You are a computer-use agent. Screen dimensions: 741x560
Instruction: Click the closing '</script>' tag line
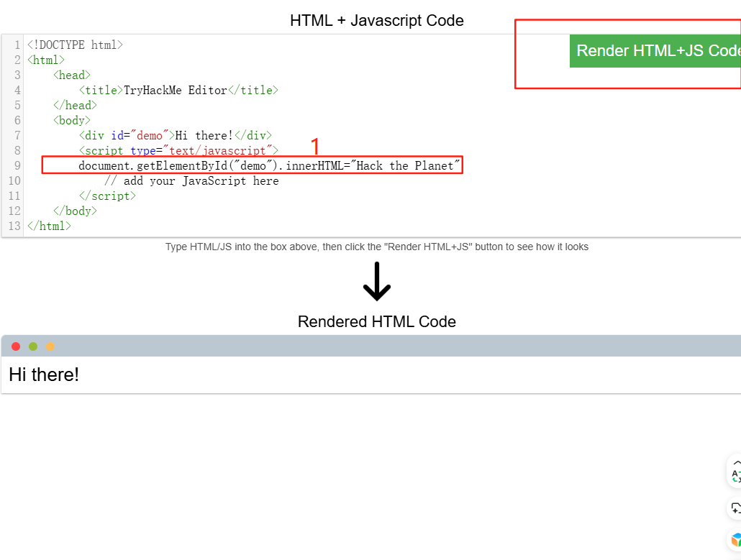pos(107,196)
